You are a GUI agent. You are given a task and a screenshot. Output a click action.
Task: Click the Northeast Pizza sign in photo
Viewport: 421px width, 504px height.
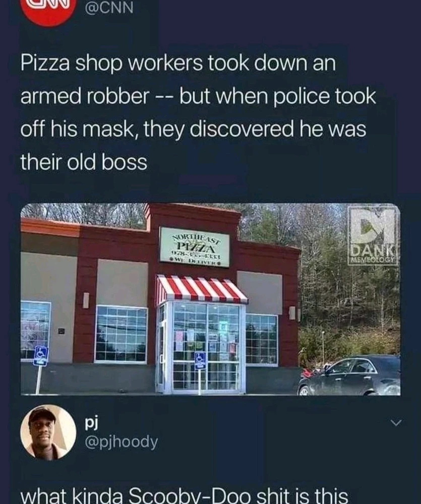point(195,247)
